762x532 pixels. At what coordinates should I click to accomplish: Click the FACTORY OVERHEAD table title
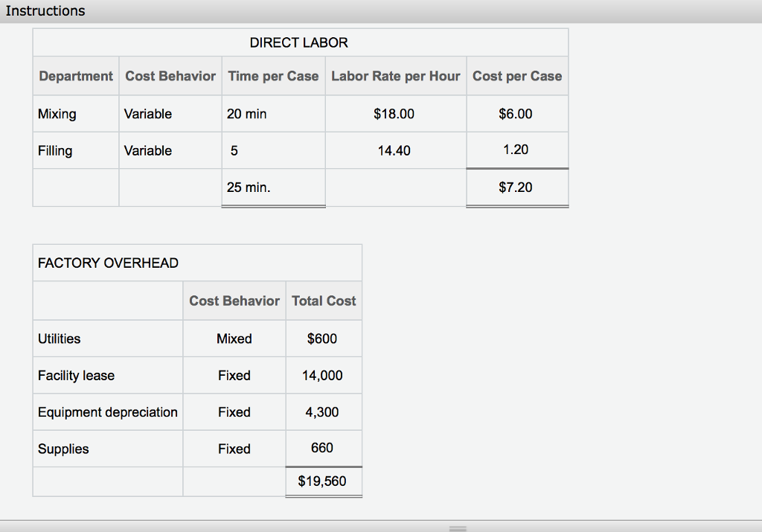(x=107, y=263)
